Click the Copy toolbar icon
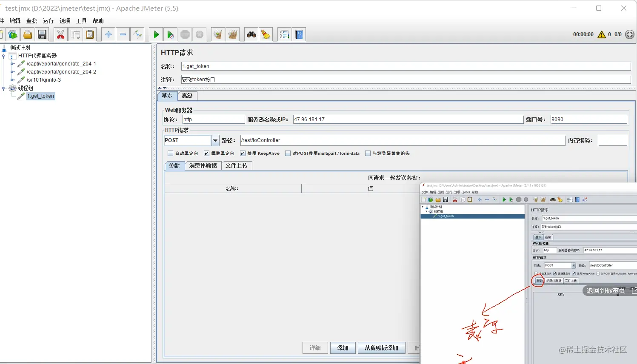637x364 pixels. point(75,34)
